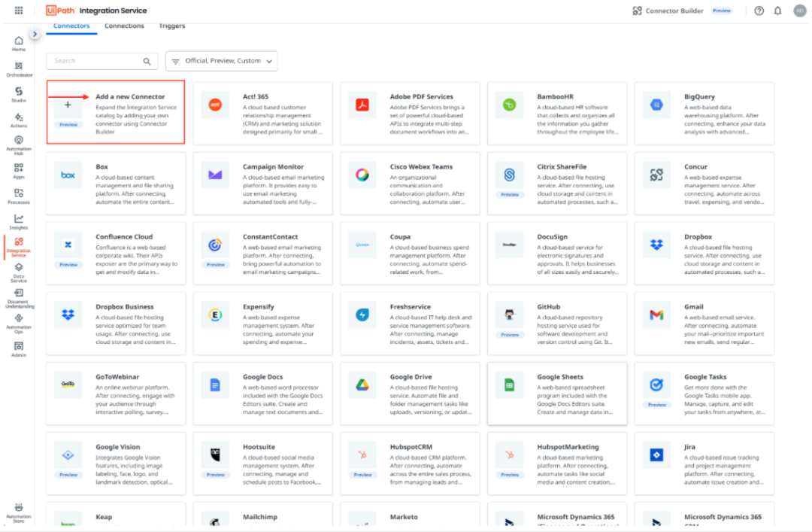Open the notifications bell

click(778, 11)
